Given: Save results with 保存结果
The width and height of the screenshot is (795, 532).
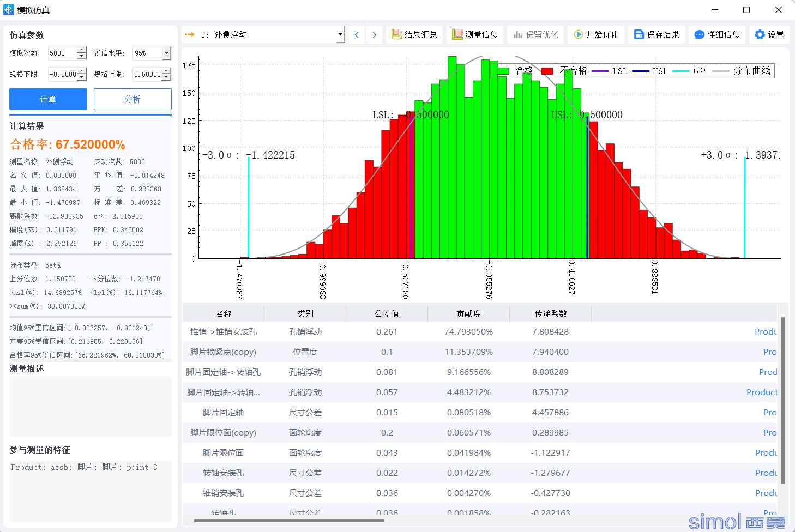Looking at the screenshot, I should 656,34.
